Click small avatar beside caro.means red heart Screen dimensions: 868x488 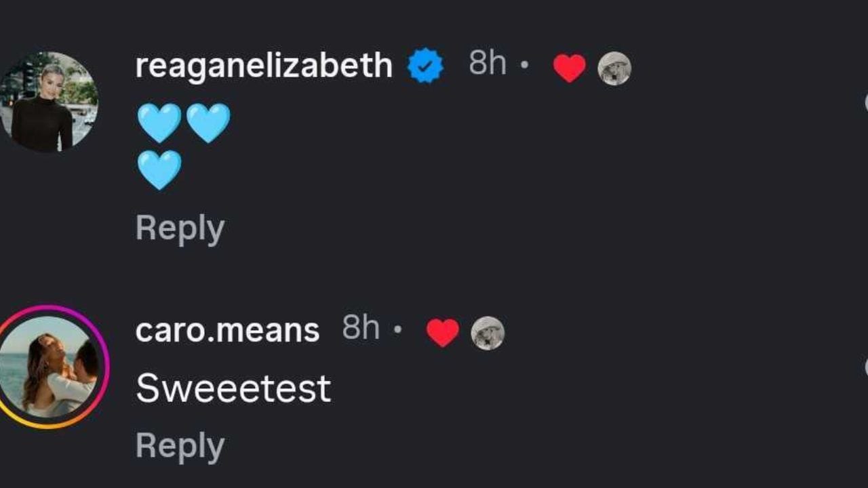(488, 333)
